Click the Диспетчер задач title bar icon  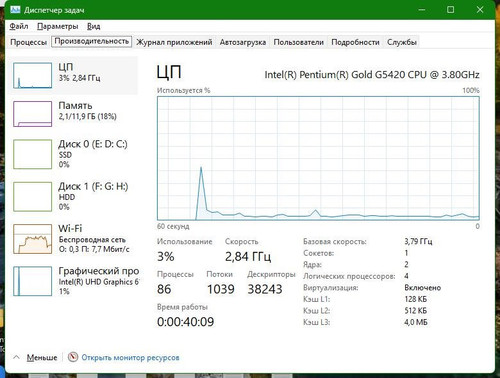coord(15,10)
